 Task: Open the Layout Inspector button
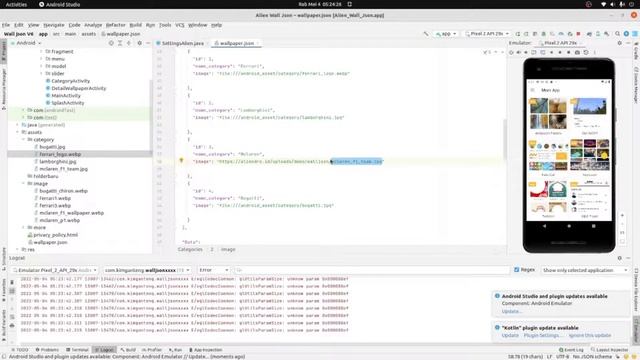(x=609, y=350)
